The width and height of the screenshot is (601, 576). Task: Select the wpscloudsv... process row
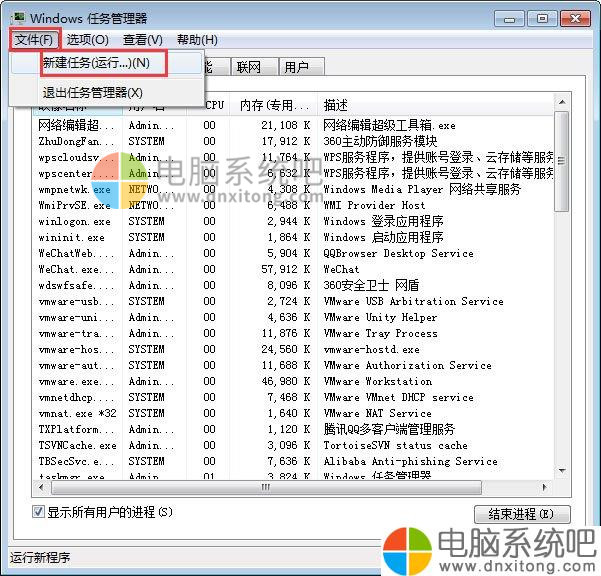293,158
